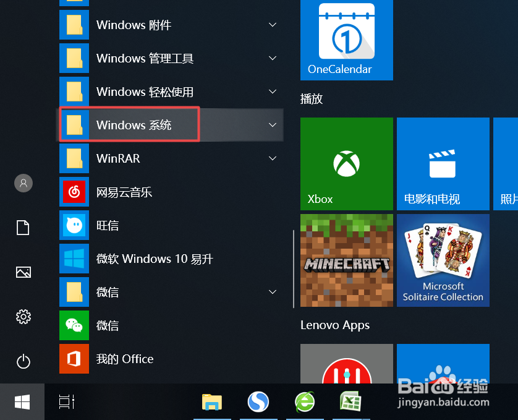The height and width of the screenshot is (420, 518).
Task: Open Excel from the taskbar
Action: tap(350, 401)
